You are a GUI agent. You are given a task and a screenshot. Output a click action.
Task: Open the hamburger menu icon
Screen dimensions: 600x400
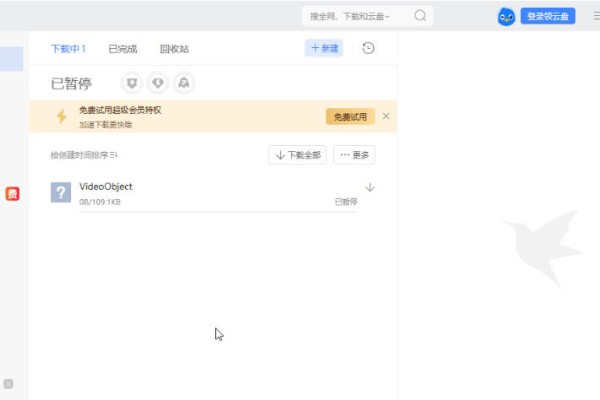tap(597, 16)
